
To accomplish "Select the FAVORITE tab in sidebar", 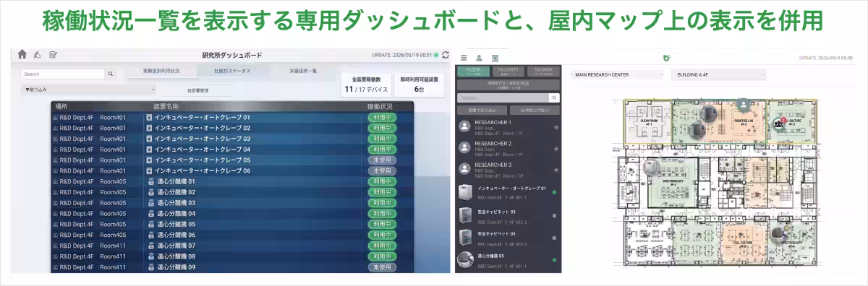I will click(x=509, y=71).
